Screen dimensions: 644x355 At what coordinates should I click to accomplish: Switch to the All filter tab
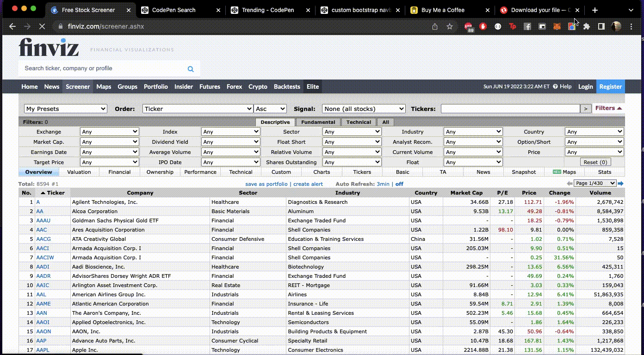(386, 122)
